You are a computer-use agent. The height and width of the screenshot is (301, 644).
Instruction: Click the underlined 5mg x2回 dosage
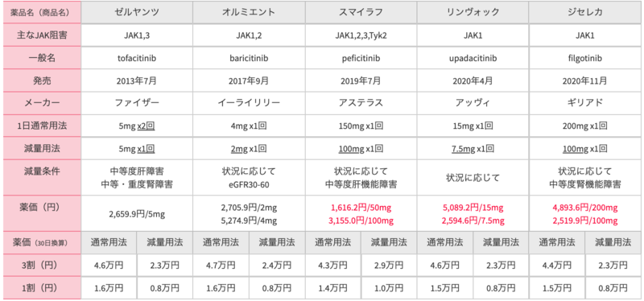[x=137, y=126]
